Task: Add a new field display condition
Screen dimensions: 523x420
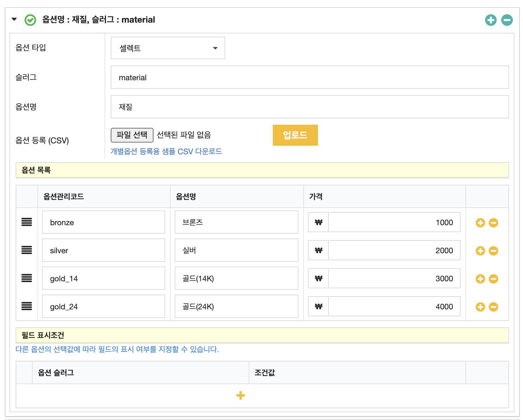Action: coord(240,395)
